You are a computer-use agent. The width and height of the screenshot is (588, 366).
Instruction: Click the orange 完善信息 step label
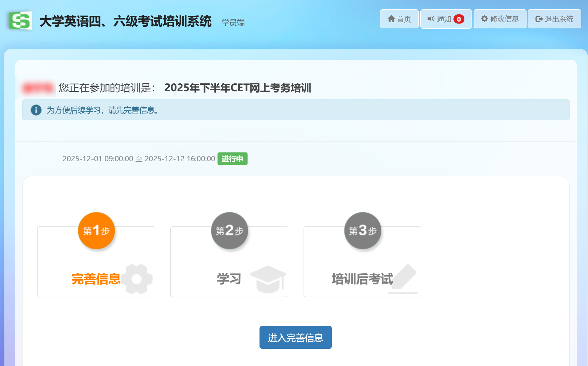click(x=96, y=279)
